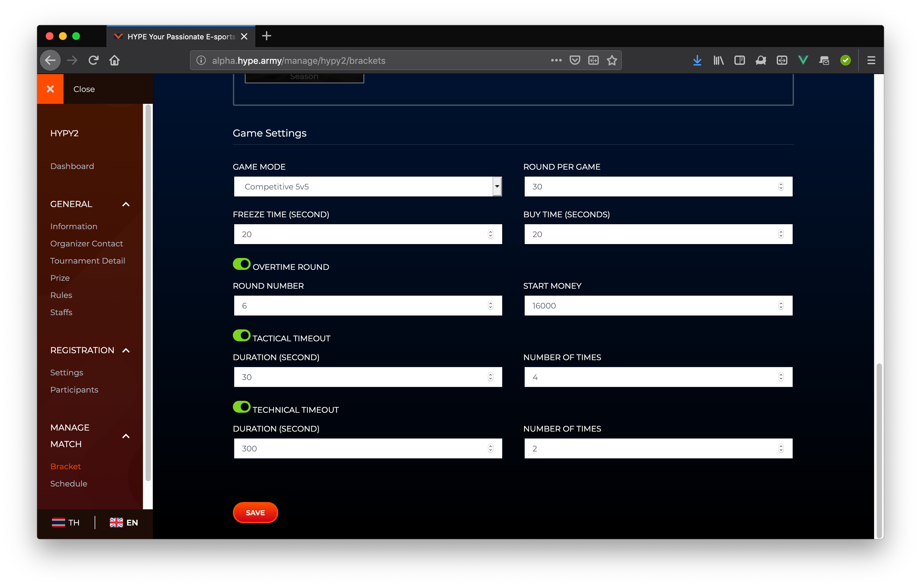
Task: Click the Vue devtools extension icon
Action: point(803,61)
